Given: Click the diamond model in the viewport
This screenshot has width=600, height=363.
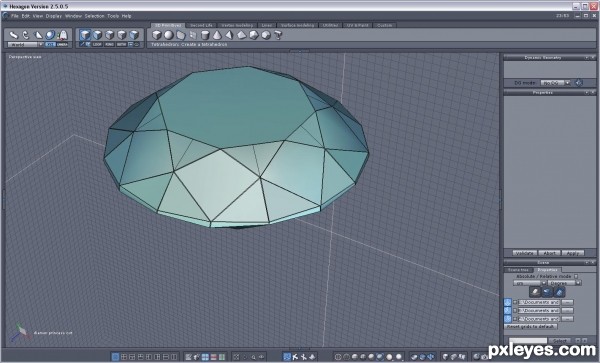Looking at the screenshot, I should click(236, 147).
